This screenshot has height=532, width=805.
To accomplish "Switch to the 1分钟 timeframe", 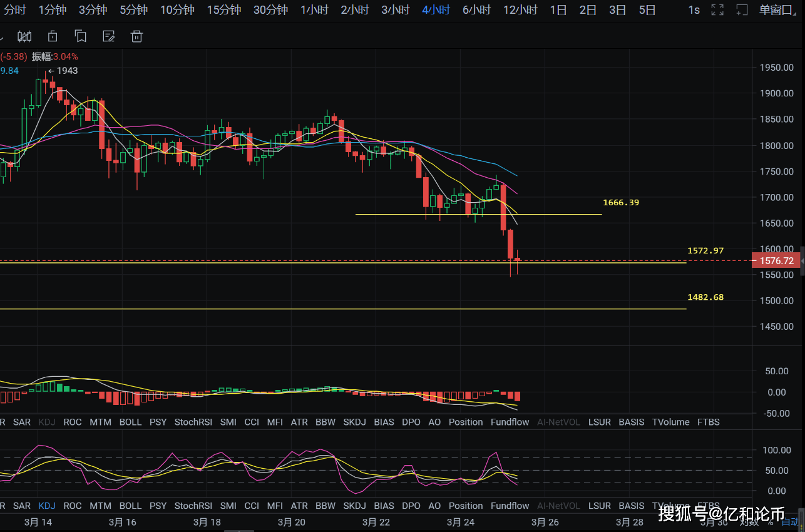I will click(53, 10).
